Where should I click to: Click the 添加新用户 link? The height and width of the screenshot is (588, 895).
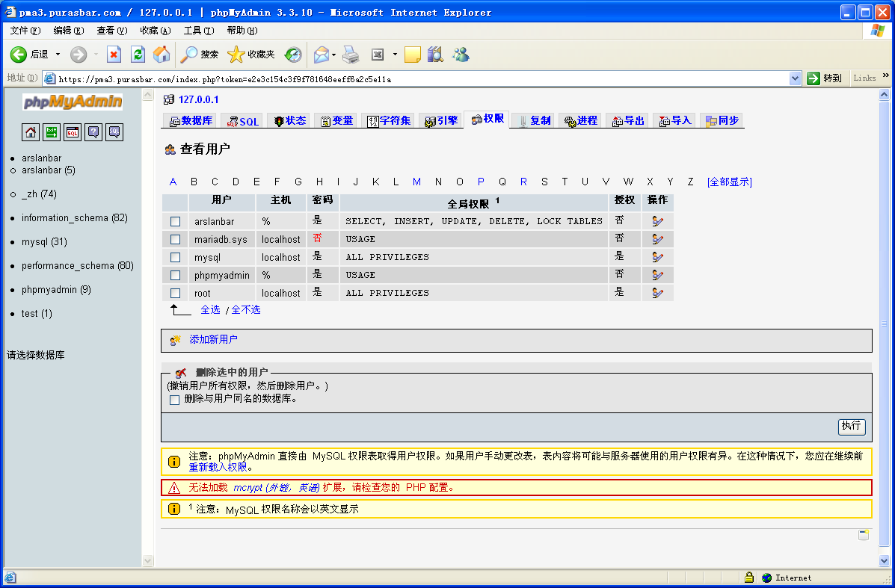214,339
